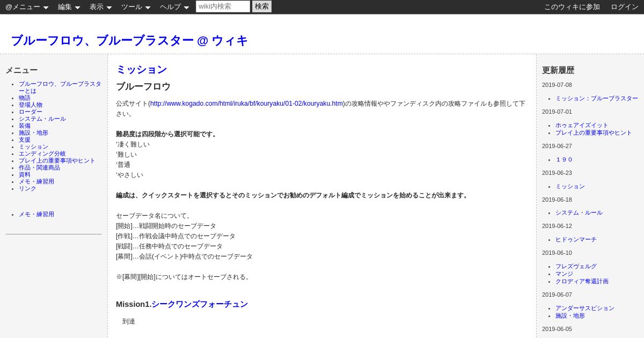Open リンク in the sidebar menu
Viewport: 644px width, 338px height.
pyautogui.click(x=27, y=189)
